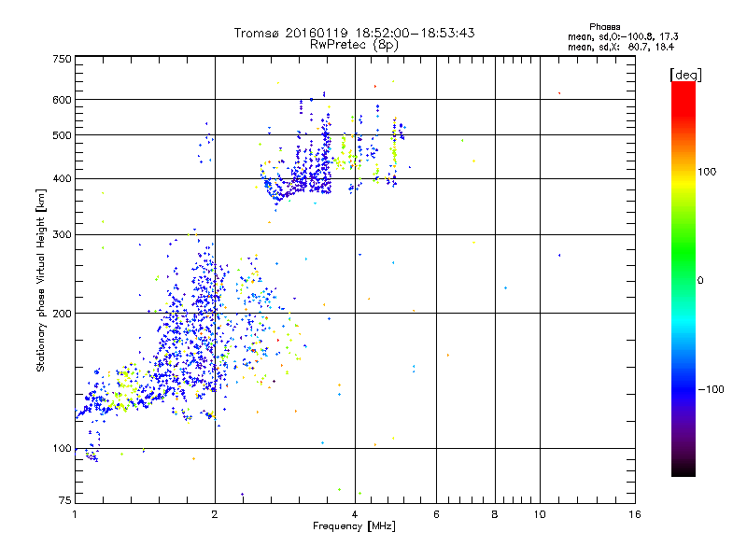Click the y-axis '400' tick label
The width and height of the screenshot is (747, 560).
coord(62,178)
